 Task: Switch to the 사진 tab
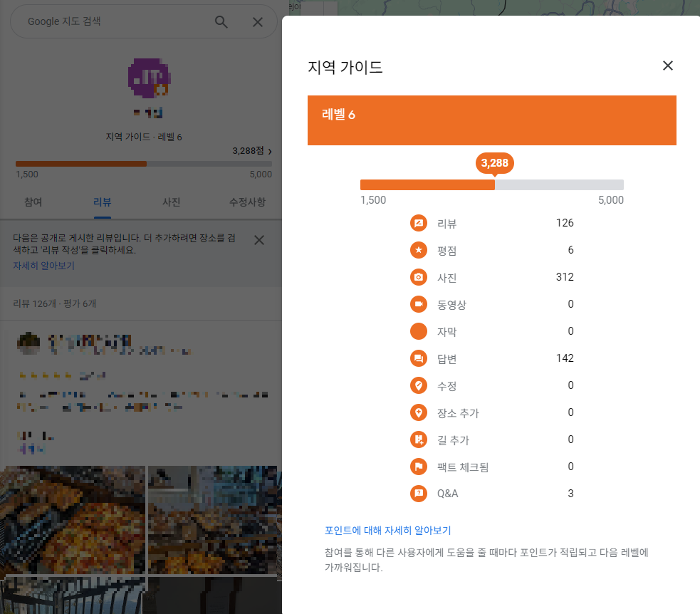coord(172,202)
